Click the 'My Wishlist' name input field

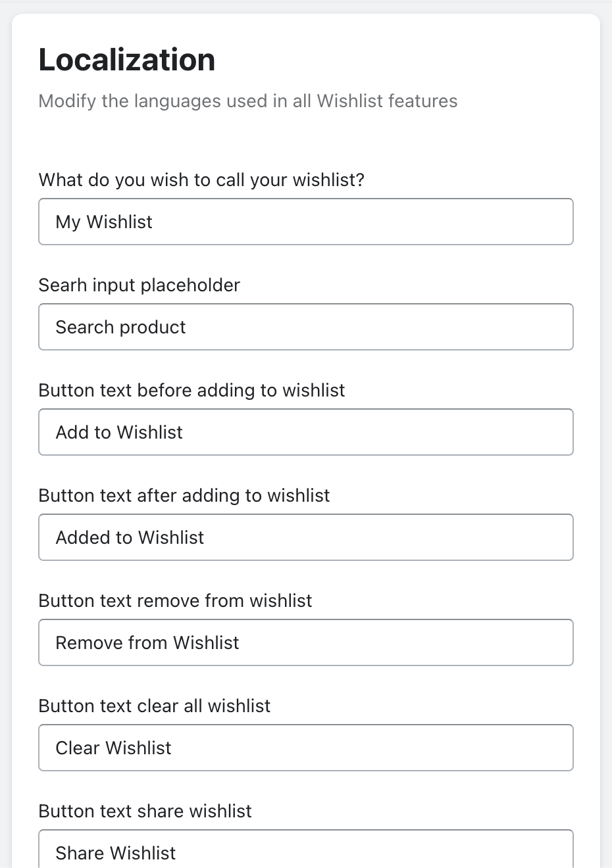point(305,222)
